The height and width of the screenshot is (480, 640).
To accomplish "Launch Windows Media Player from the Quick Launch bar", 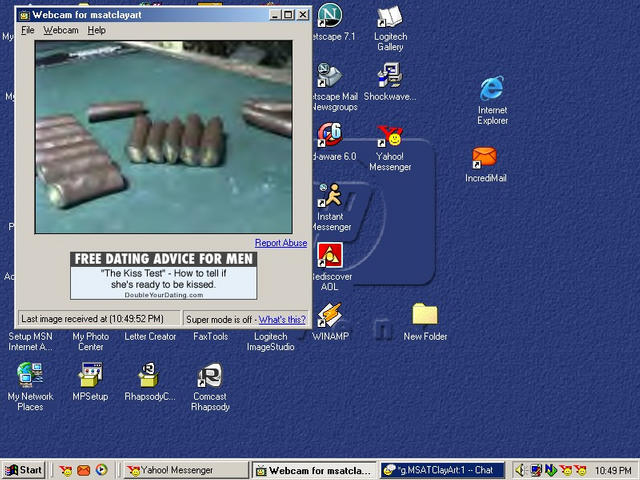I will [102, 470].
